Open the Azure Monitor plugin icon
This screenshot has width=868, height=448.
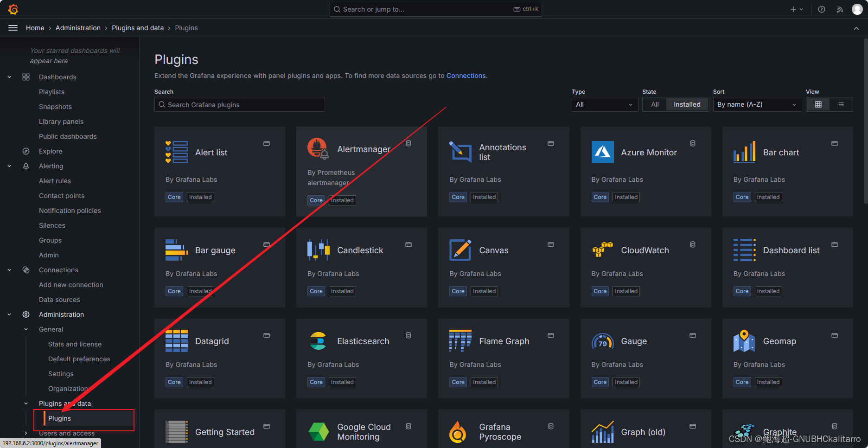tap(603, 152)
